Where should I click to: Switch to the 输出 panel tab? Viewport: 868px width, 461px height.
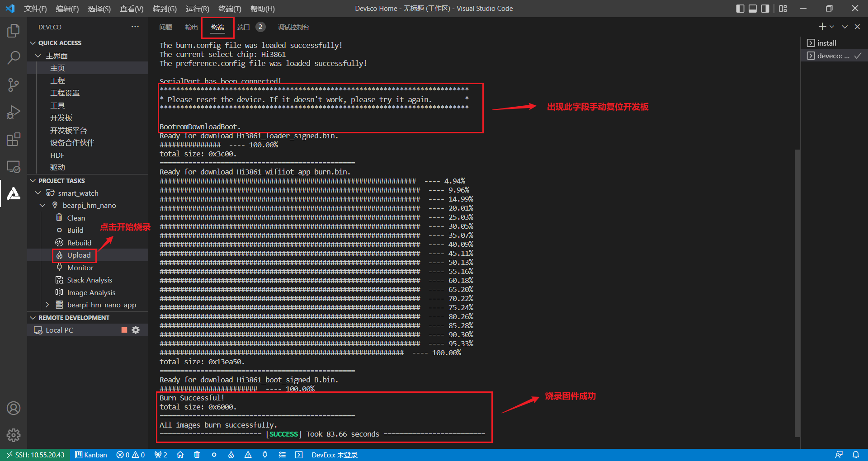pyautogui.click(x=191, y=27)
